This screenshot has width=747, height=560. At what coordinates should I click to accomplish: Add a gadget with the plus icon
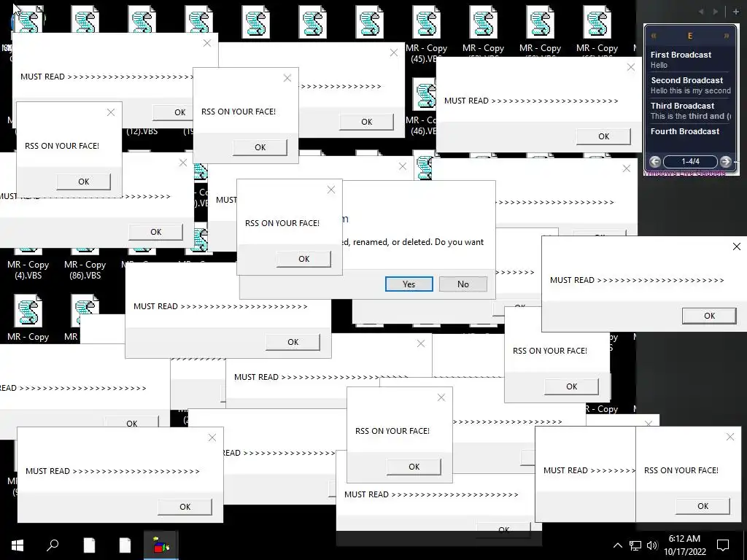[x=735, y=12]
